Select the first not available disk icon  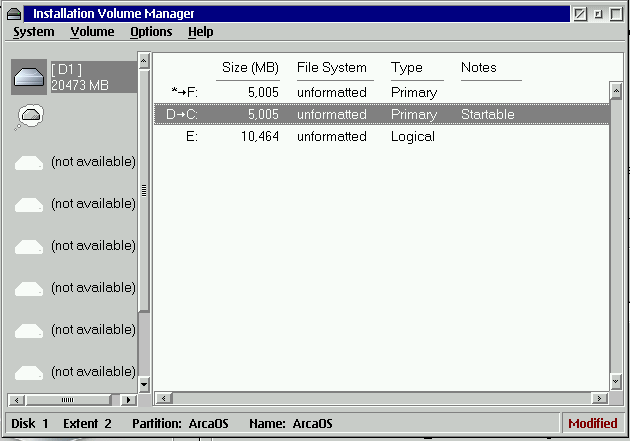(30, 162)
